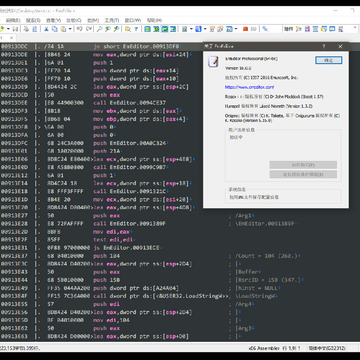Click the third magnifier icon, left of Find in Files
The width and height of the screenshot is (360, 360).
pyautogui.click(x=116, y=29)
